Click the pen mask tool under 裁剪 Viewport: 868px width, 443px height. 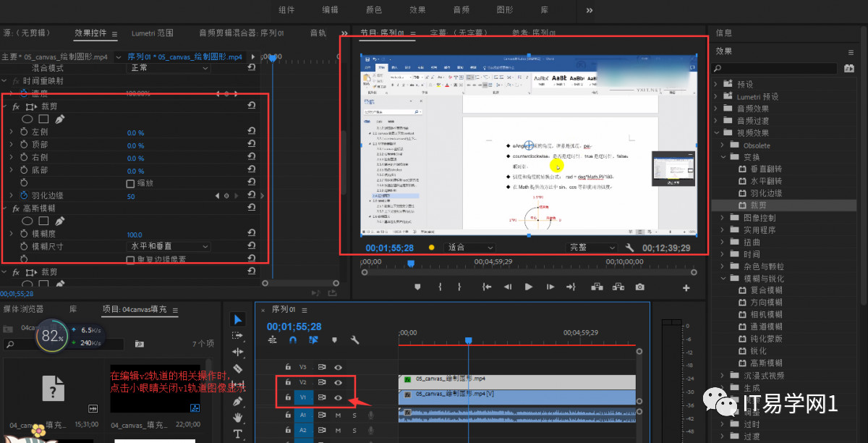(59, 119)
